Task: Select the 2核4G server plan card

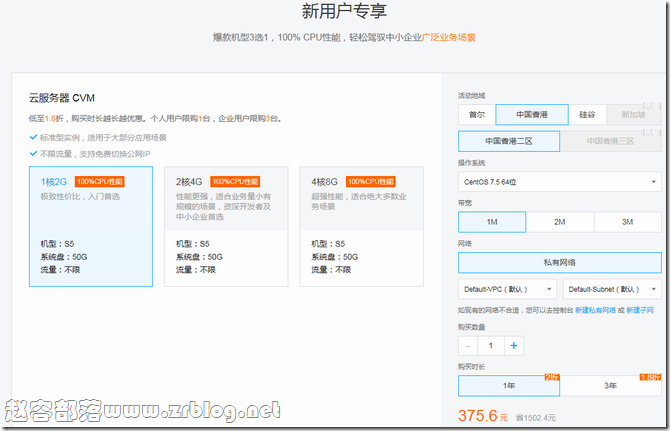Action: [226, 226]
